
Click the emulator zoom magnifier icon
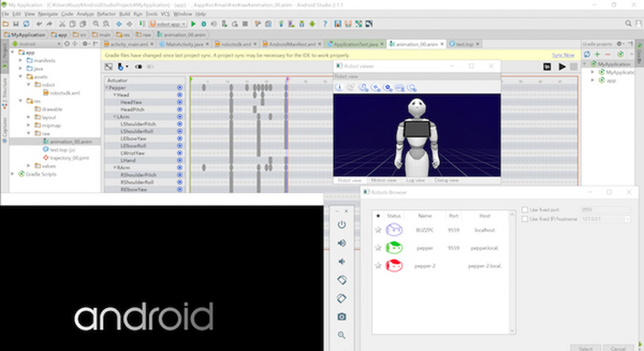tap(342, 335)
